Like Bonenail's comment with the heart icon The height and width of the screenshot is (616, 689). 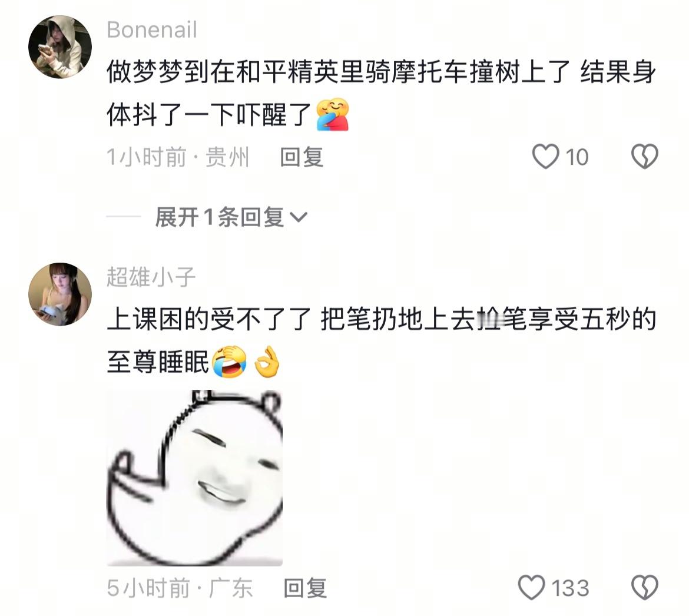click(x=546, y=157)
